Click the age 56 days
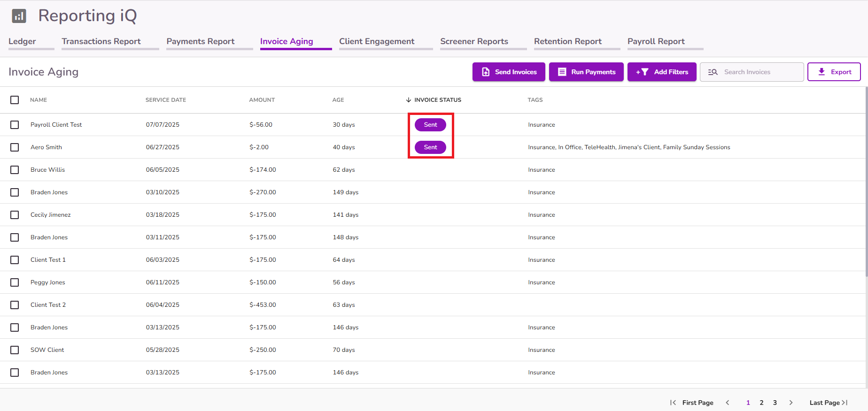 tap(344, 282)
